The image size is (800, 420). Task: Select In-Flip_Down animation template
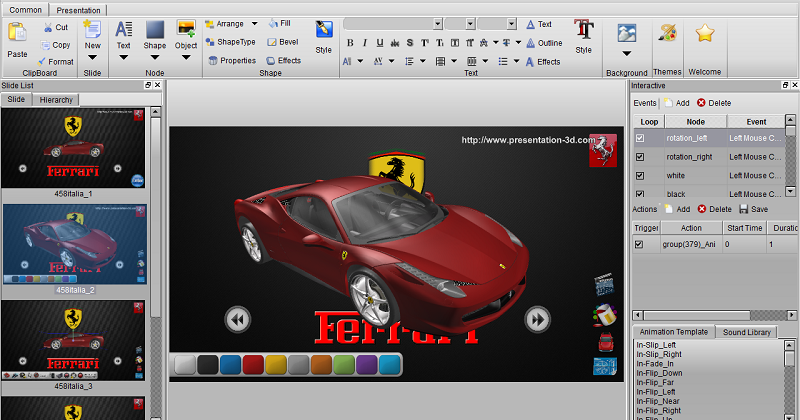click(659, 373)
